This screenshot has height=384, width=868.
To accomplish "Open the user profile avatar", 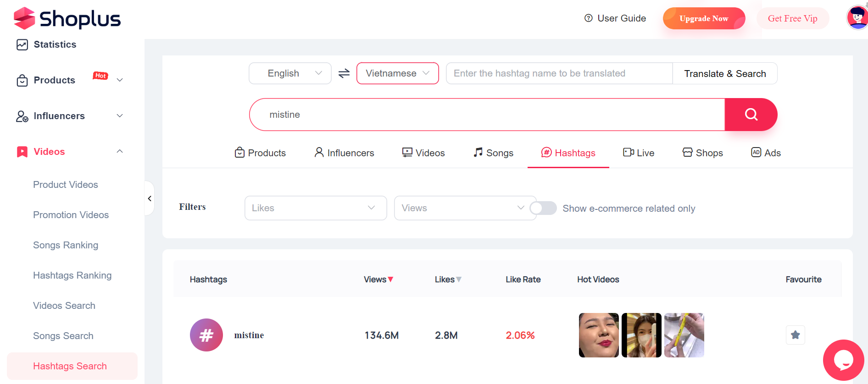I will click(x=857, y=17).
